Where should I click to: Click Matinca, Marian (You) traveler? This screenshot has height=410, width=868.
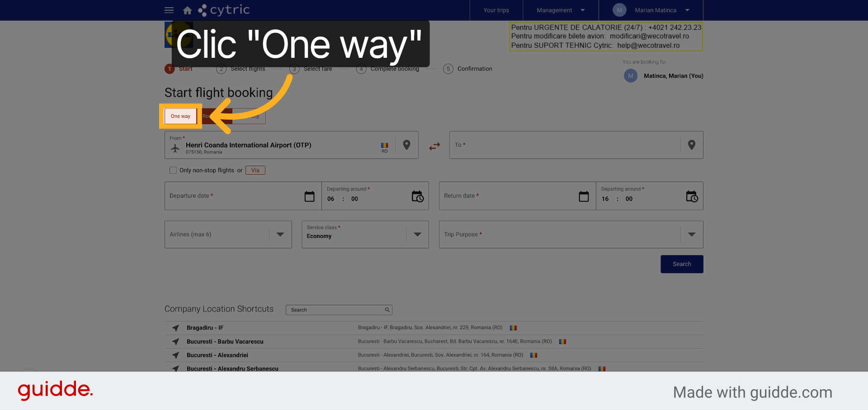[x=664, y=76]
